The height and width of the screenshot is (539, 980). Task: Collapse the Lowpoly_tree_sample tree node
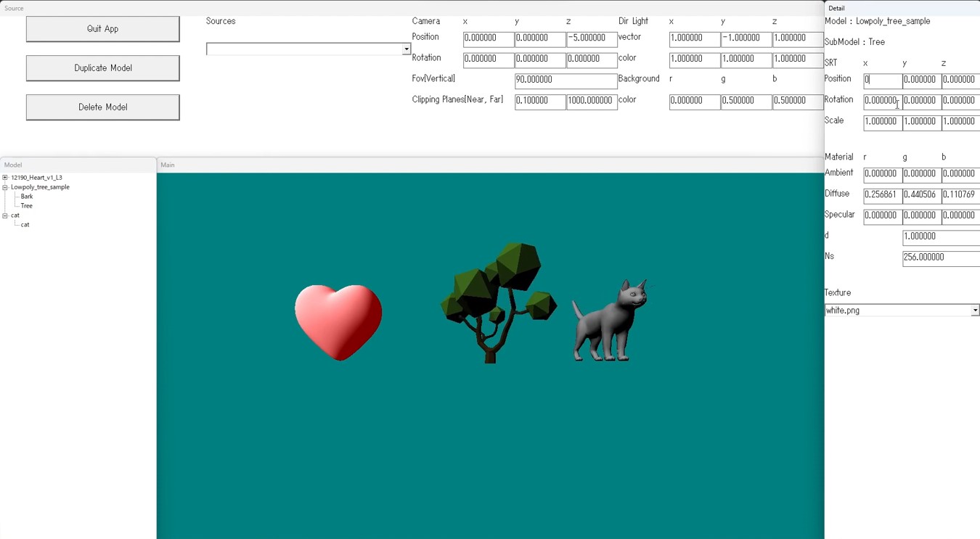coord(5,187)
